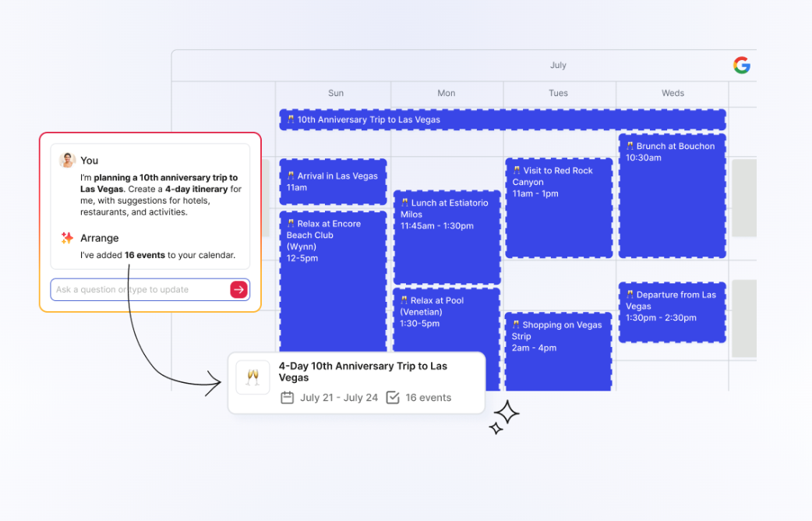
Task: Open the Shopping on Vegas Strip event
Action: (x=559, y=352)
